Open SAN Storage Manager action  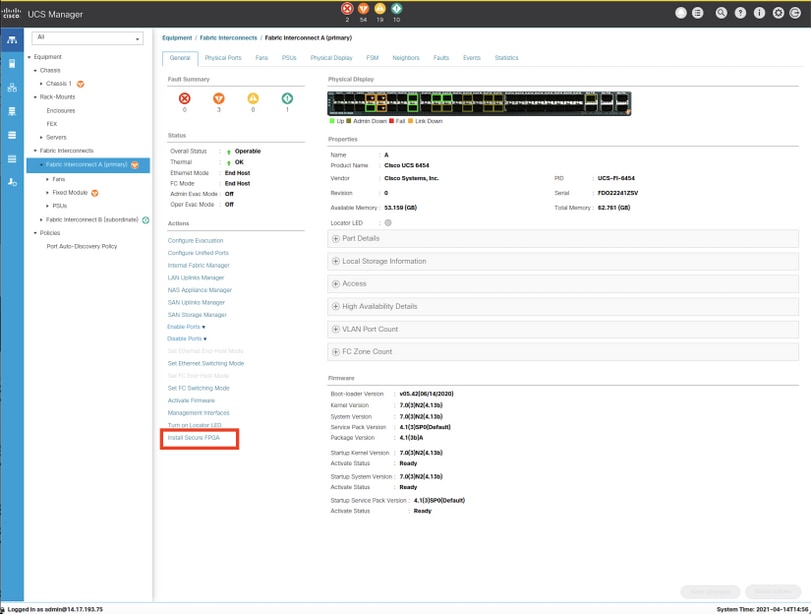197,315
